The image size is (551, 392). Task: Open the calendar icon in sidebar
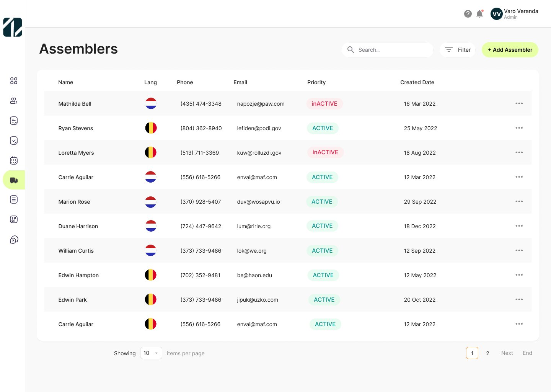tap(14, 160)
